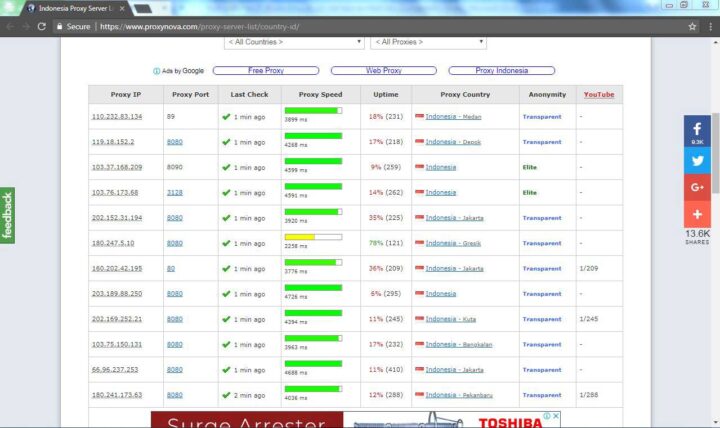Open the Indonesia - Kuta country link
The image size is (720, 428).
point(450,319)
